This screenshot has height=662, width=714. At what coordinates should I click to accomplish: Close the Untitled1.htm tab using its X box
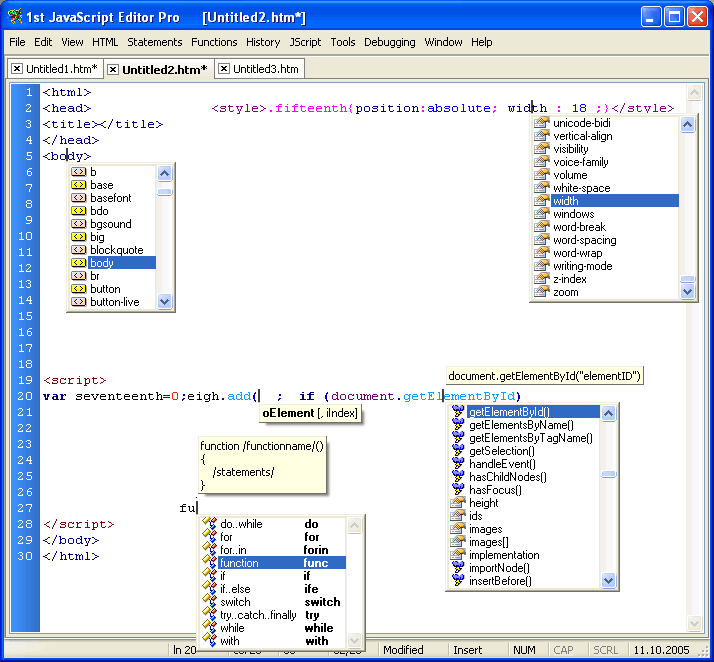click(x=17, y=69)
